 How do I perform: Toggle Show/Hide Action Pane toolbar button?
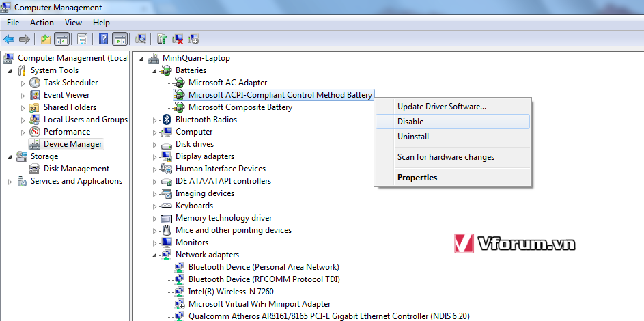point(120,40)
